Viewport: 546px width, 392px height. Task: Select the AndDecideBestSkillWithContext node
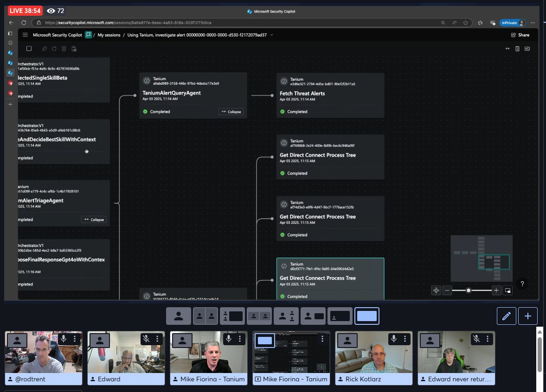tap(64, 142)
